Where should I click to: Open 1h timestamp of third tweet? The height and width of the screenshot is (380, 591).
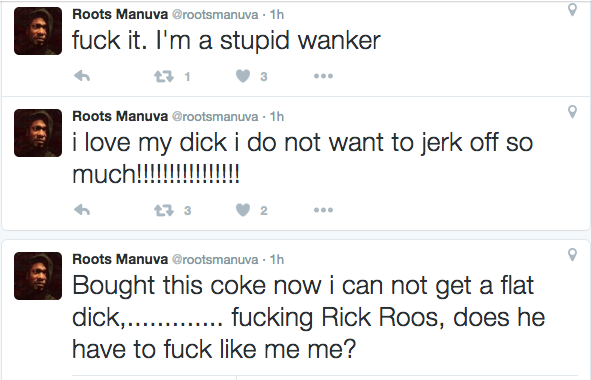pos(277,260)
